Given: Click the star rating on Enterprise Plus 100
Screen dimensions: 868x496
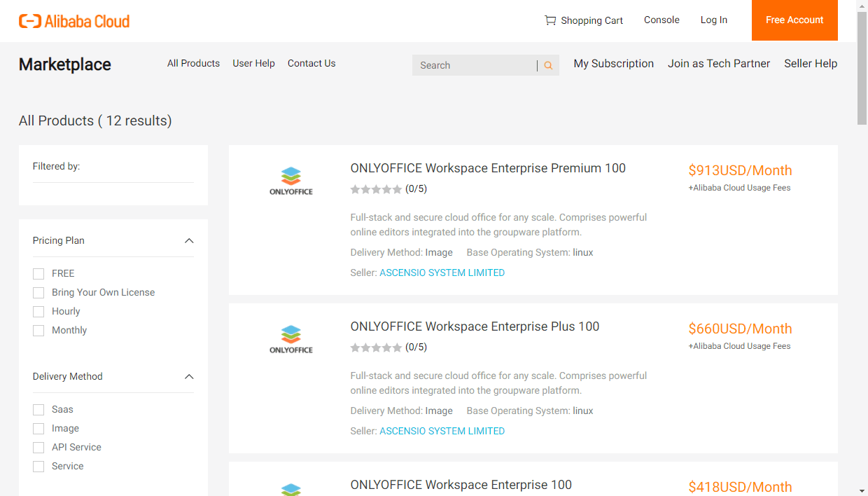Looking at the screenshot, I should tap(376, 347).
